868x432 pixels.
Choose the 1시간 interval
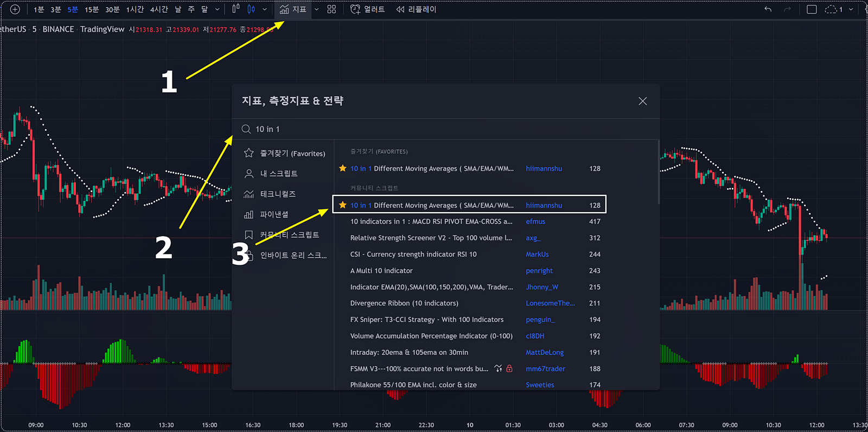pos(135,9)
